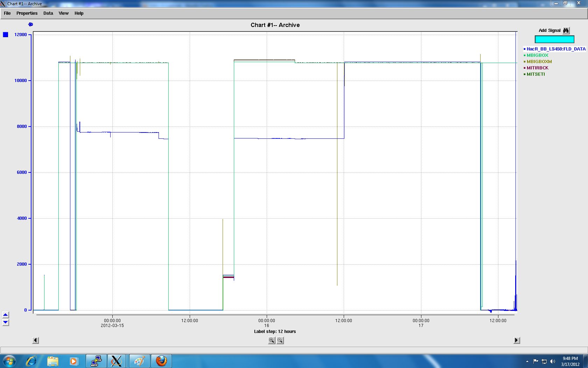588x368 pixels.
Task: Open Action Center flag icon
Action: tap(535, 361)
